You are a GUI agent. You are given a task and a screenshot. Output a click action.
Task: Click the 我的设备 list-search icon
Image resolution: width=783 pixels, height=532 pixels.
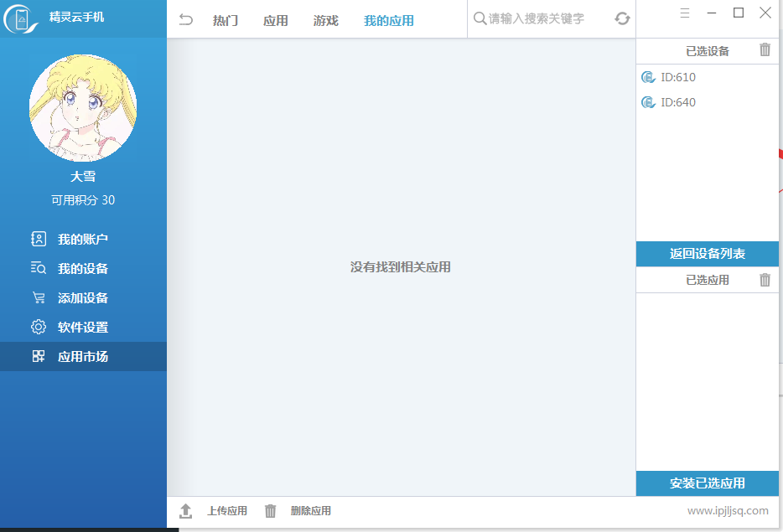pos(39,268)
